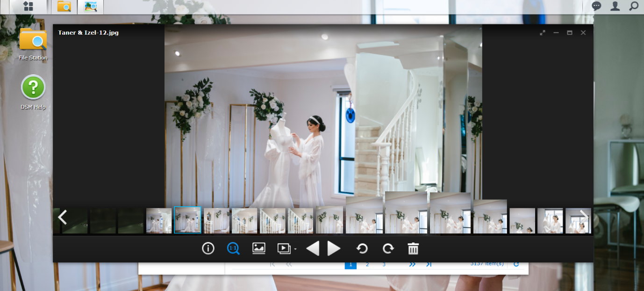Image resolution: width=644 pixels, height=291 pixels.
Task: Delete the current photo
Action: (413, 248)
